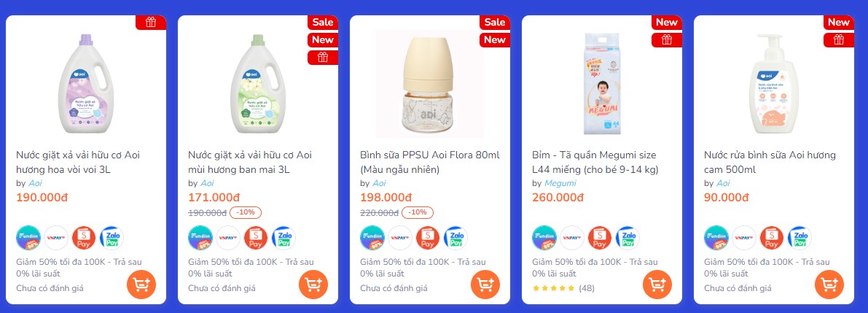
Task: Click gift badge on Megumi diaper card
Action: (667, 40)
